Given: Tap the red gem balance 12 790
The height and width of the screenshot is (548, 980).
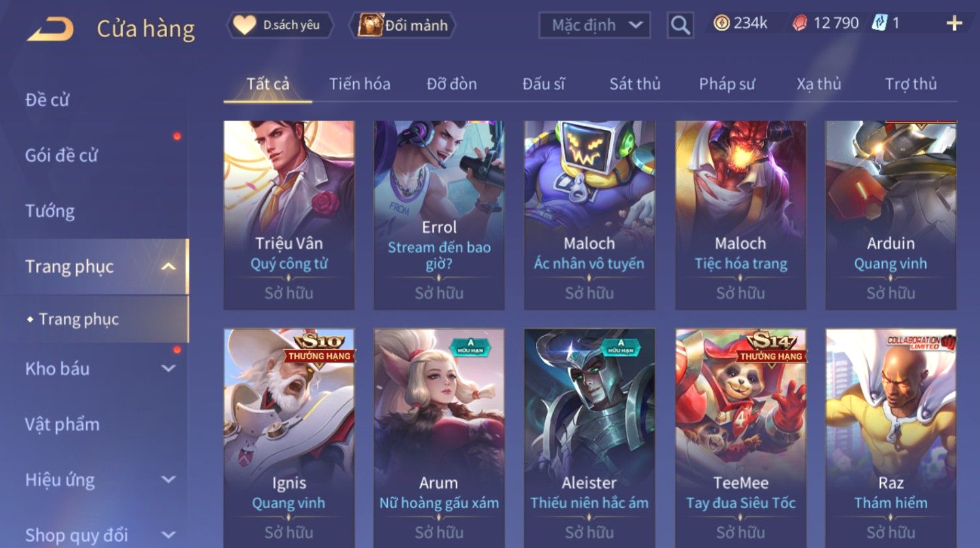Looking at the screenshot, I should [x=826, y=23].
